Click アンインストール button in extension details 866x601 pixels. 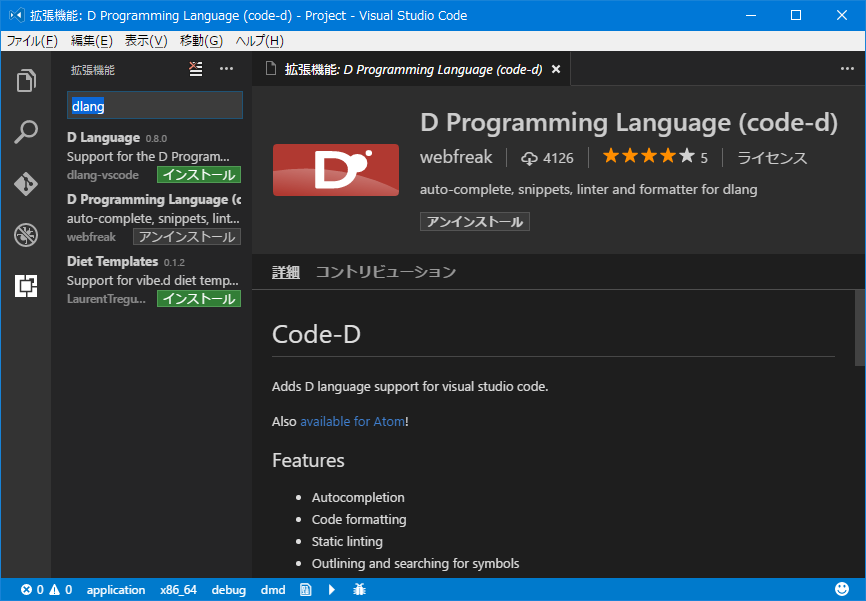click(474, 222)
